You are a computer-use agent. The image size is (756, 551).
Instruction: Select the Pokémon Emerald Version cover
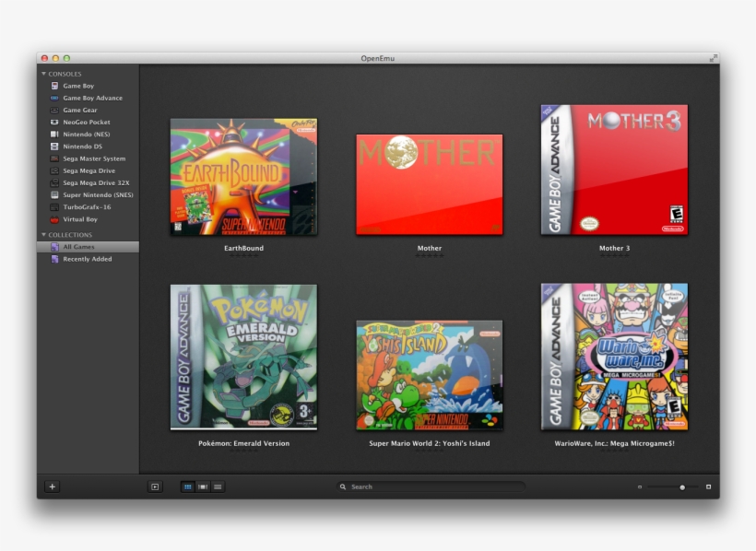pos(244,357)
